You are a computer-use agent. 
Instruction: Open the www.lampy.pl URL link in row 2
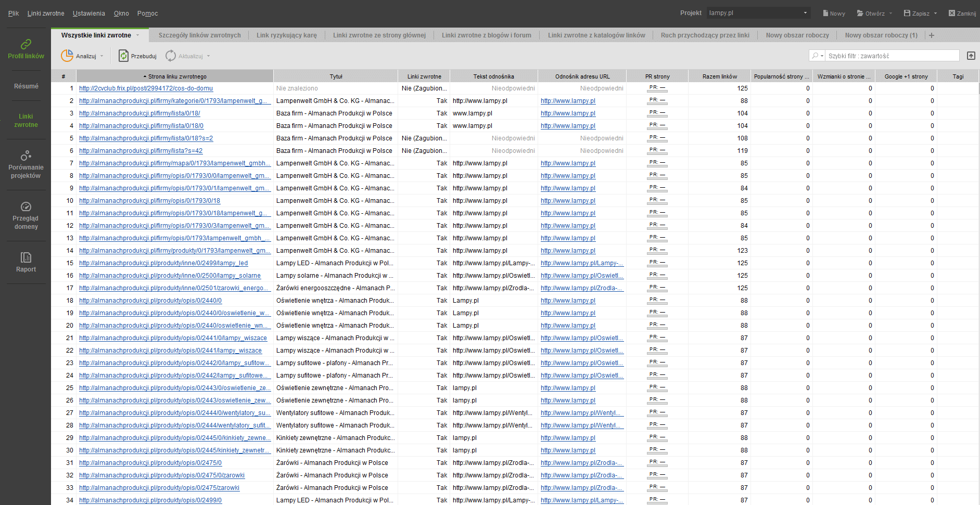568,101
